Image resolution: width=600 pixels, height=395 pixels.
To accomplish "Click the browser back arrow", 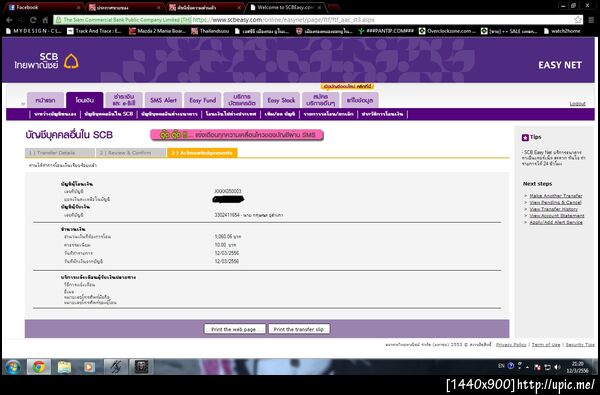I will pyautogui.click(x=9, y=20).
